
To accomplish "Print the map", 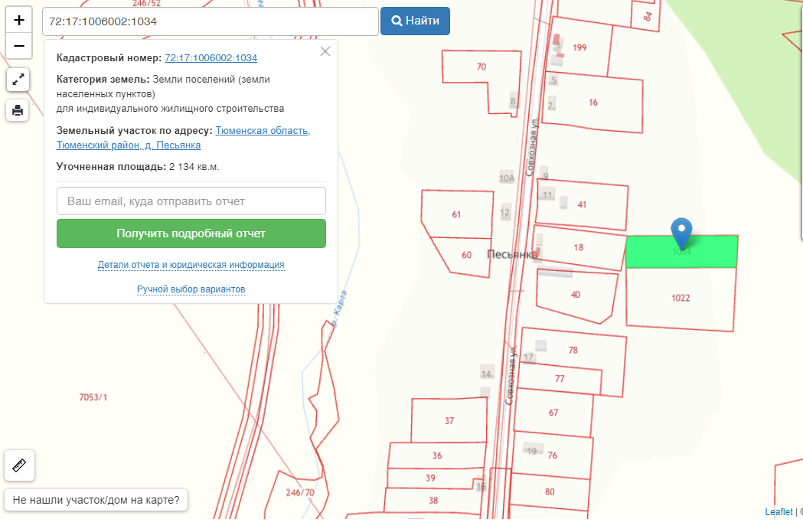I will [x=18, y=110].
